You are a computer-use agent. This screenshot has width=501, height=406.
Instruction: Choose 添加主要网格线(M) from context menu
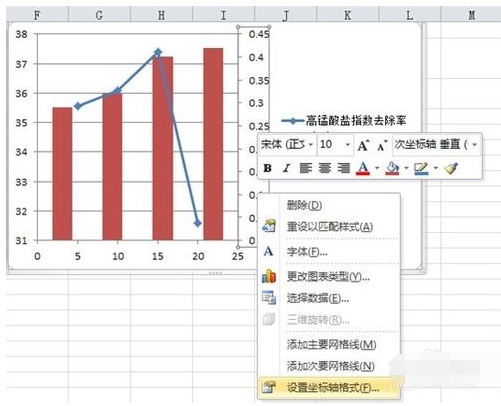coord(329,344)
